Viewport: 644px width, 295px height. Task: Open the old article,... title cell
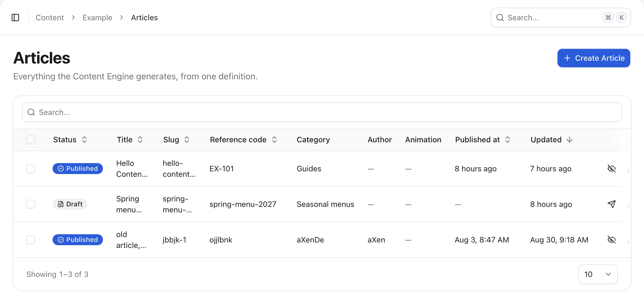click(x=131, y=240)
